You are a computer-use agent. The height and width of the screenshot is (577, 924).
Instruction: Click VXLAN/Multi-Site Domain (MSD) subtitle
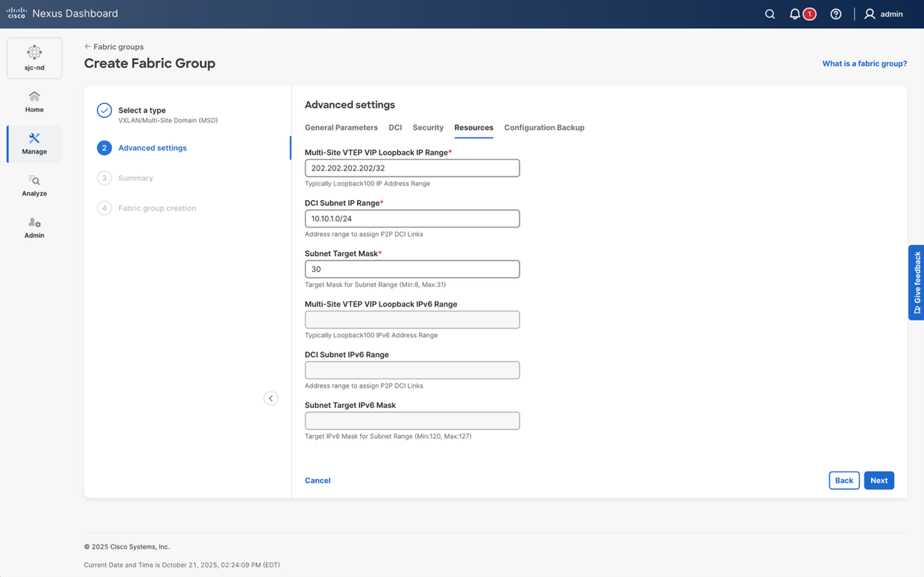(x=168, y=120)
